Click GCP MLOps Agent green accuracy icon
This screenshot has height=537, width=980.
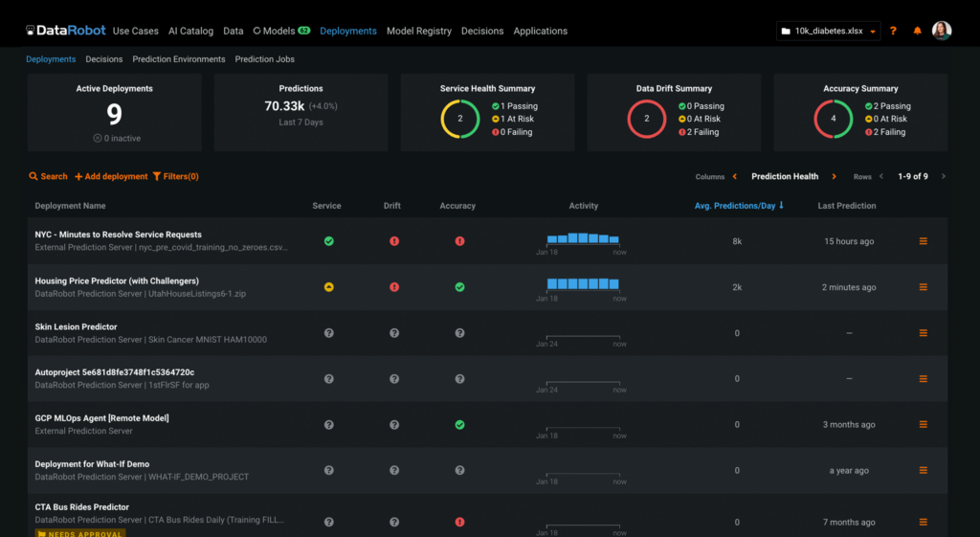460,424
